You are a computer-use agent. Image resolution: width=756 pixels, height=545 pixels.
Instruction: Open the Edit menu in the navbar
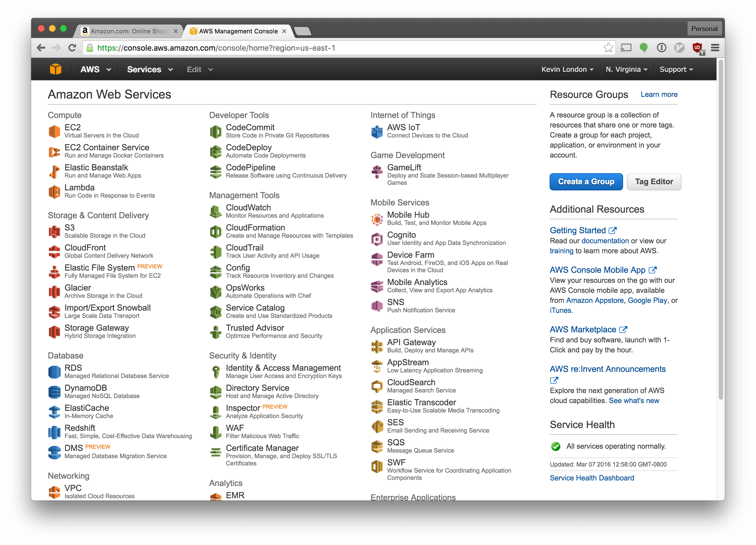pyautogui.click(x=199, y=69)
